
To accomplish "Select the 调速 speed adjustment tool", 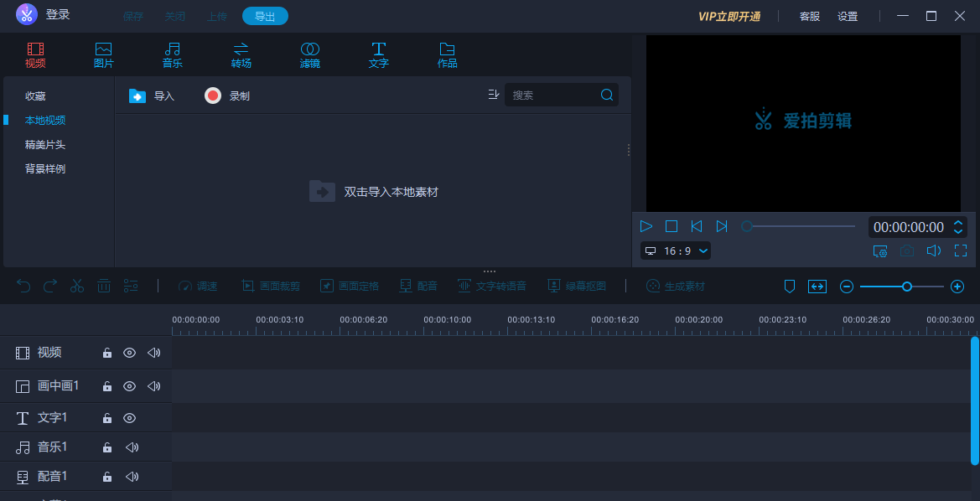I will tap(198, 286).
